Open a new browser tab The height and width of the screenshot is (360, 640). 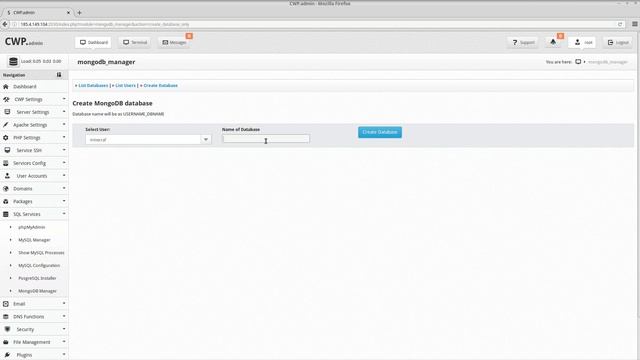click(79, 13)
